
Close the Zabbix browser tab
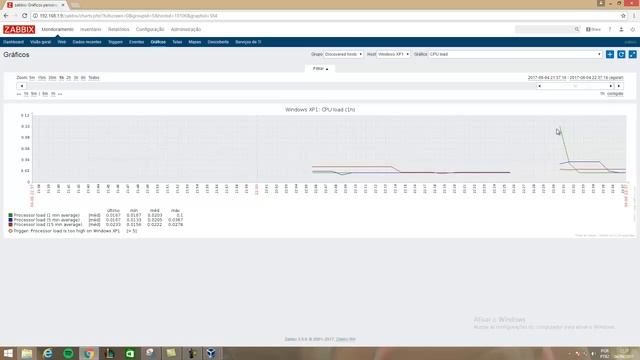click(63, 5)
